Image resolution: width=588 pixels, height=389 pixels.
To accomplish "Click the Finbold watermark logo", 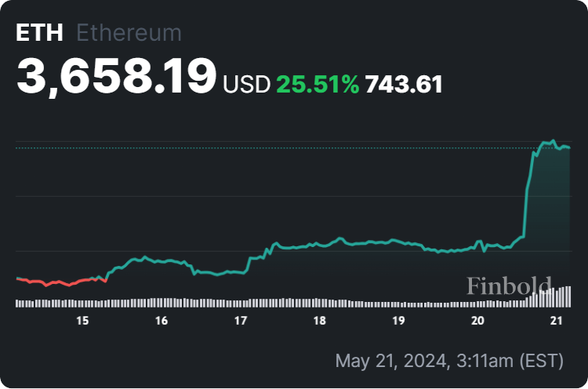I will [509, 285].
